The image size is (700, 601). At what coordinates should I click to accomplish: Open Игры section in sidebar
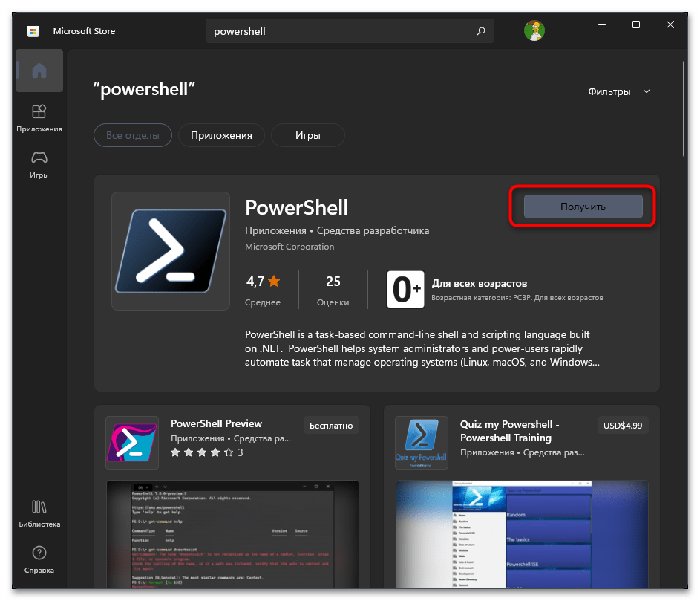point(39,164)
